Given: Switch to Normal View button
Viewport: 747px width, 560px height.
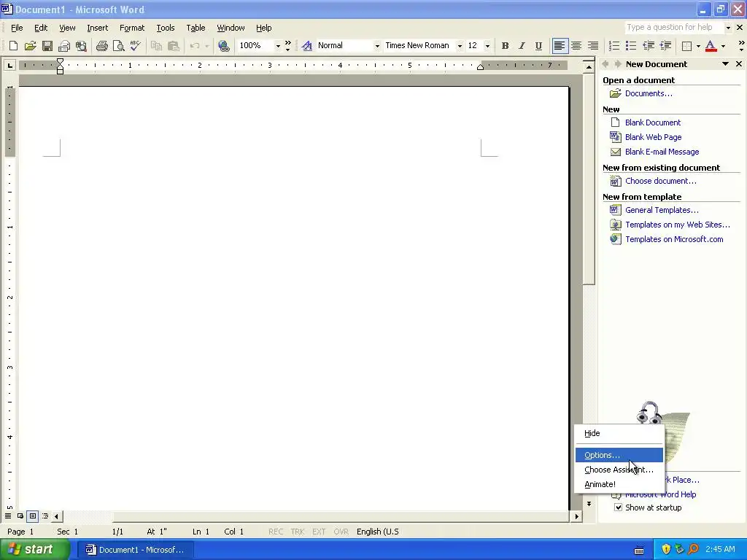Looking at the screenshot, I should [x=7, y=516].
